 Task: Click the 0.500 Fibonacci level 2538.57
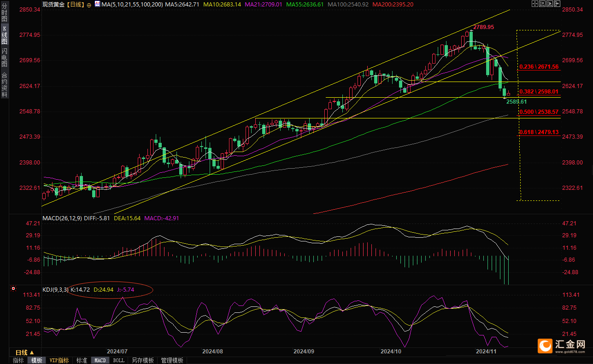[539, 112]
